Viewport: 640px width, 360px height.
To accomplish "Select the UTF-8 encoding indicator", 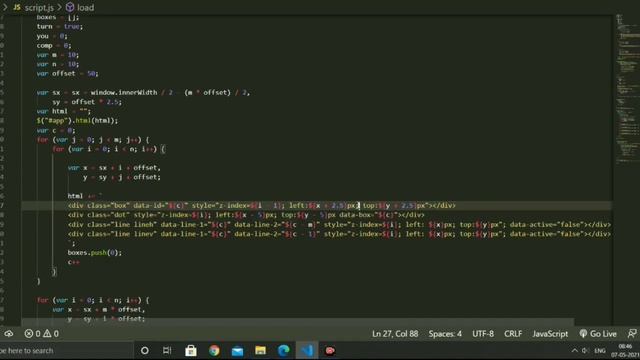I will tap(483, 334).
